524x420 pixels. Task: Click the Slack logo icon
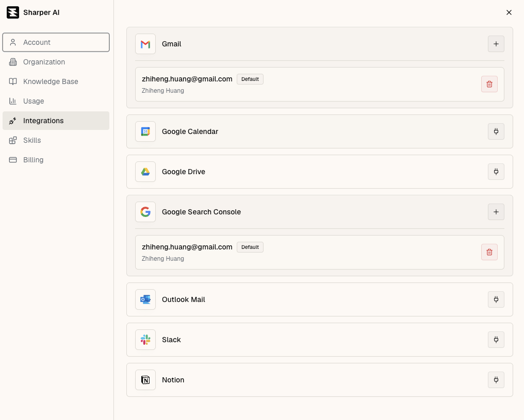(x=145, y=340)
